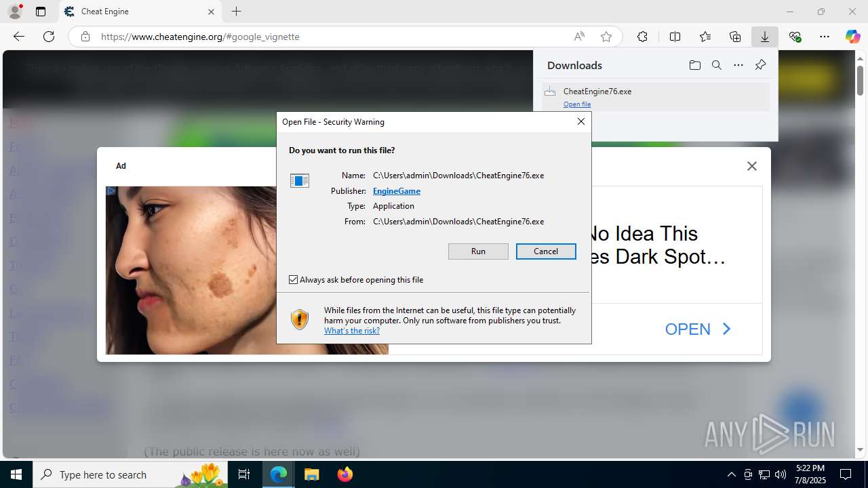Close the Cheat Engine tab
868x488 pixels.
click(x=211, y=12)
